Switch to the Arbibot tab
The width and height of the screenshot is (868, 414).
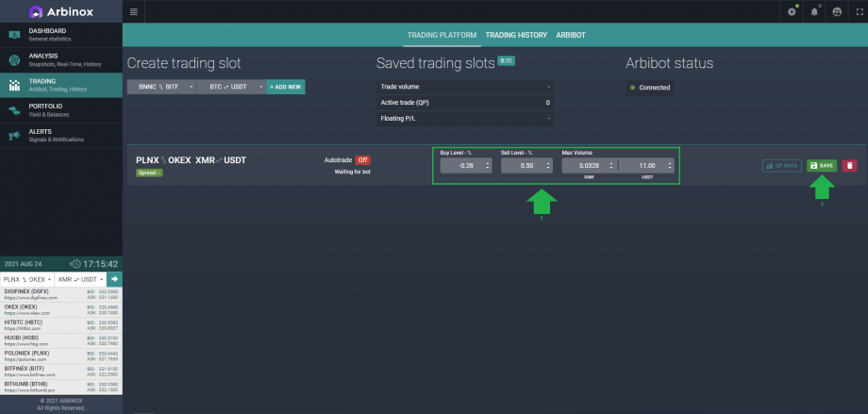571,35
